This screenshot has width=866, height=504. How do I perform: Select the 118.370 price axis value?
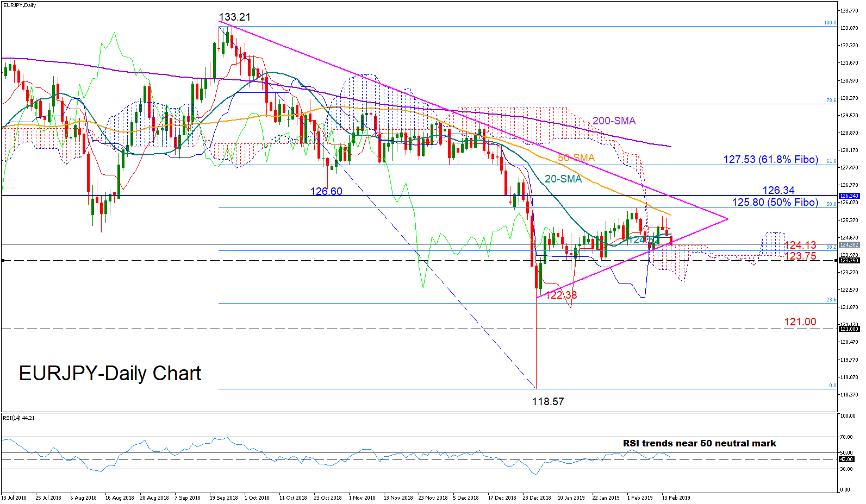pyautogui.click(x=849, y=394)
